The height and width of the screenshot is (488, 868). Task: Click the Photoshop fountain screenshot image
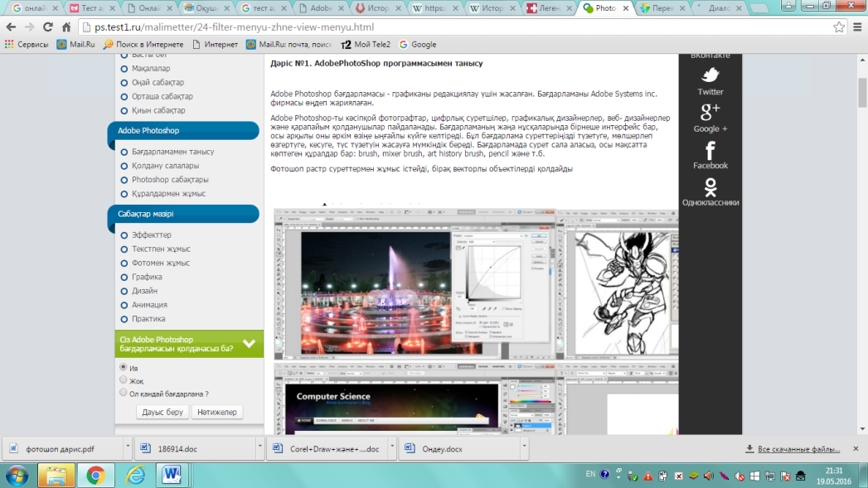point(415,284)
